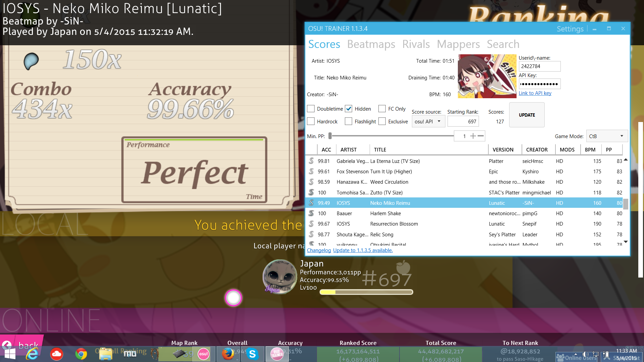The width and height of the screenshot is (644, 362).
Task: Open the taskbar clock showing 11:33 AM
Action: click(x=626, y=354)
